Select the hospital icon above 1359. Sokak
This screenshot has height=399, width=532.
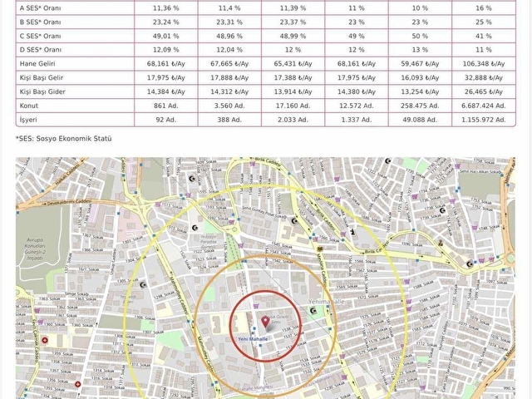44,340
